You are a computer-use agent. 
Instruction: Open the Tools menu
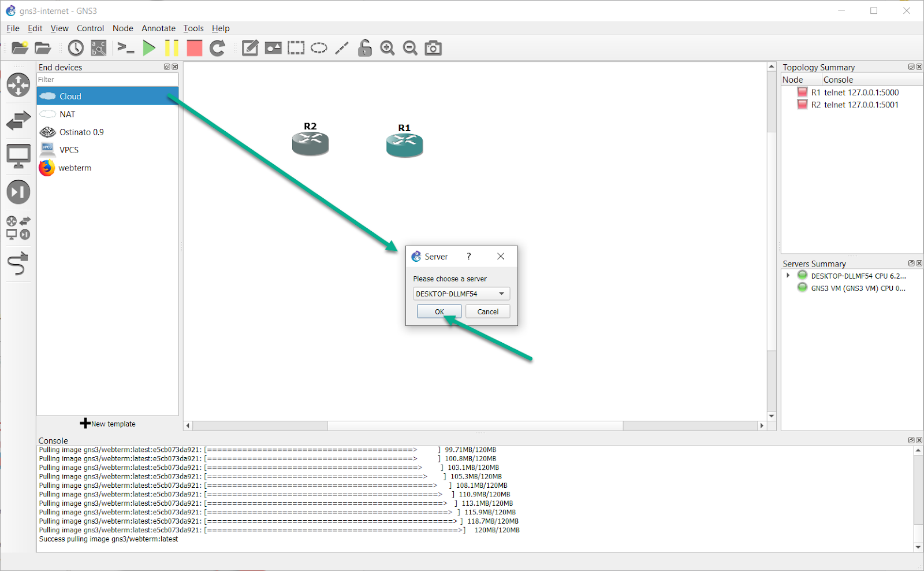click(193, 28)
